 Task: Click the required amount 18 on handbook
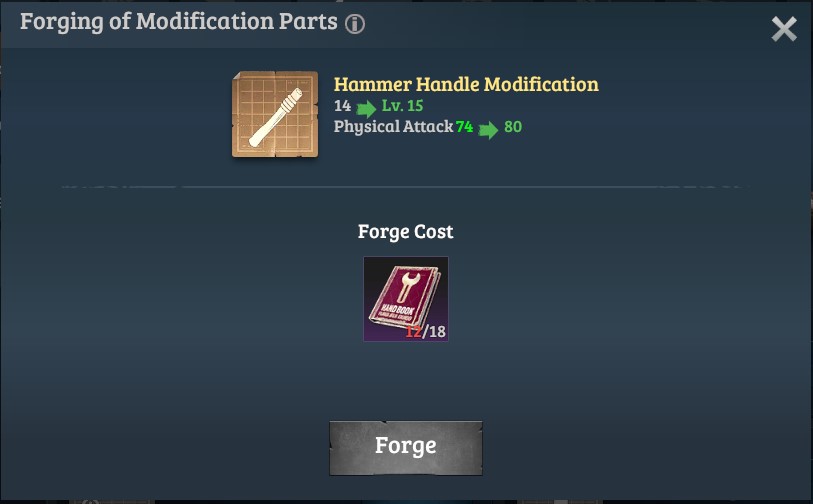[x=438, y=331]
